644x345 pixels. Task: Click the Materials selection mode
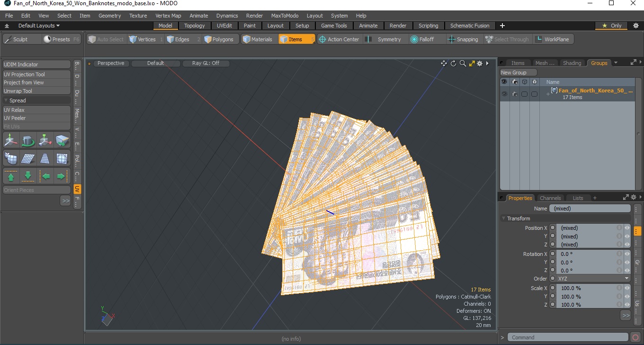click(x=259, y=39)
